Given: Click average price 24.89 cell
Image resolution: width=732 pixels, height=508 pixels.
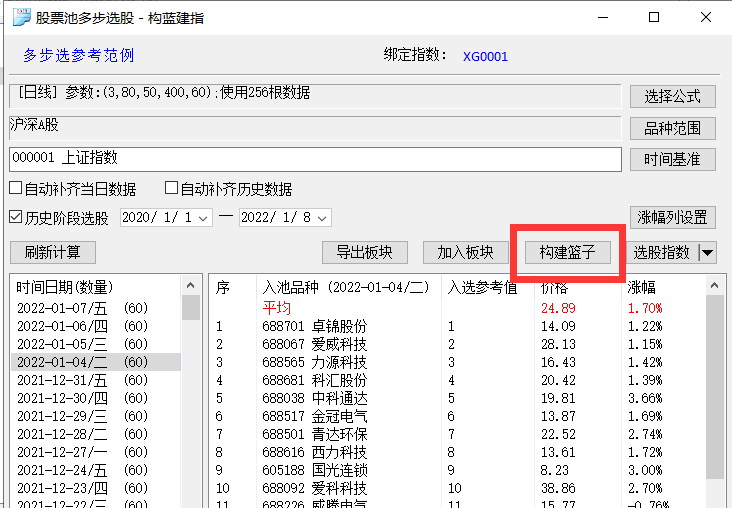Looking at the screenshot, I should (558, 308).
